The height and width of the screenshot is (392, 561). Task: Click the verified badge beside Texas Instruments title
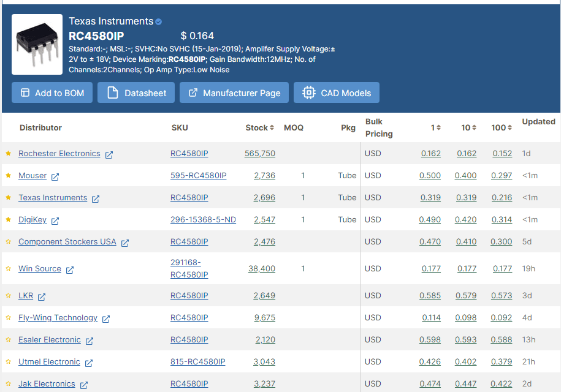pyautogui.click(x=159, y=22)
